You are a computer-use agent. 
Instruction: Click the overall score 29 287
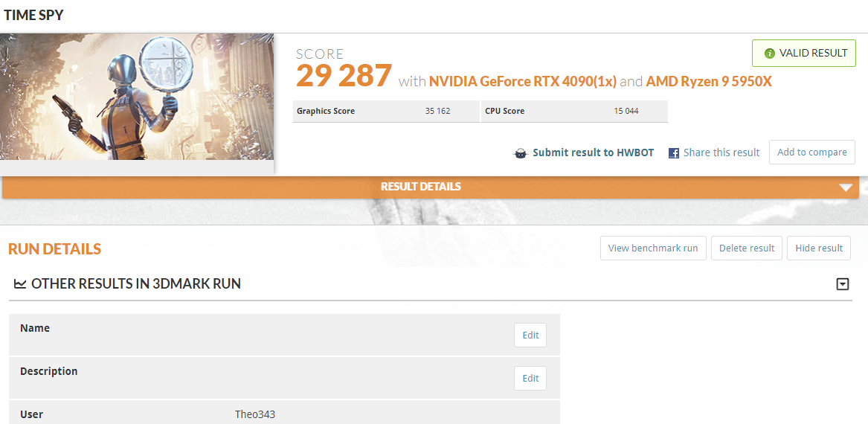click(x=344, y=76)
